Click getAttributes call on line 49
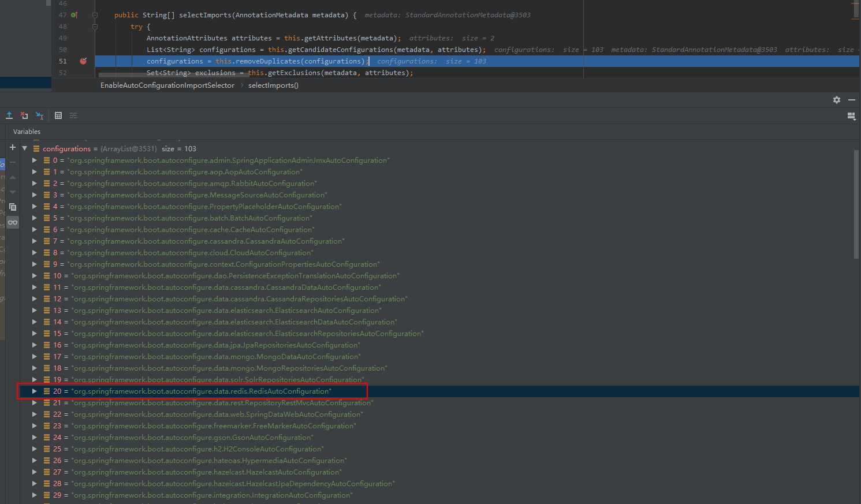Viewport: 861px width, 504px height. [x=330, y=38]
